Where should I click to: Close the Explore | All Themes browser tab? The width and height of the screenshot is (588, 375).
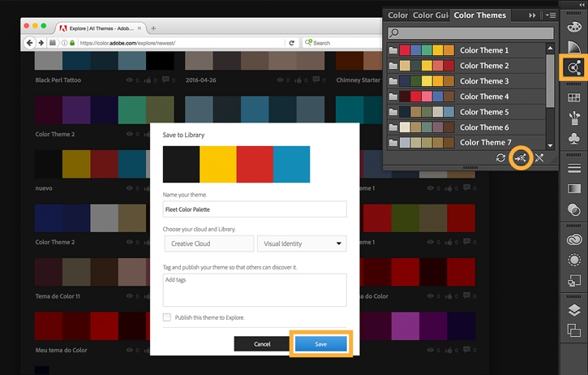(139, 28)
